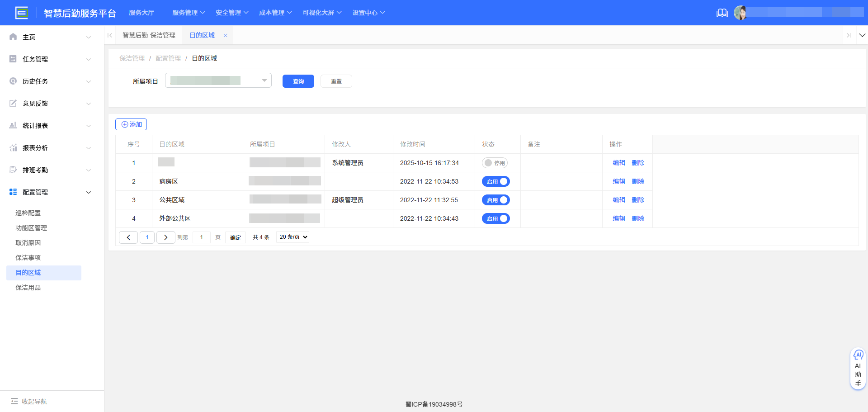Select the 排班考勤 sidebar icon
Viewport: 868px width, 412px height.
[13, 170]
